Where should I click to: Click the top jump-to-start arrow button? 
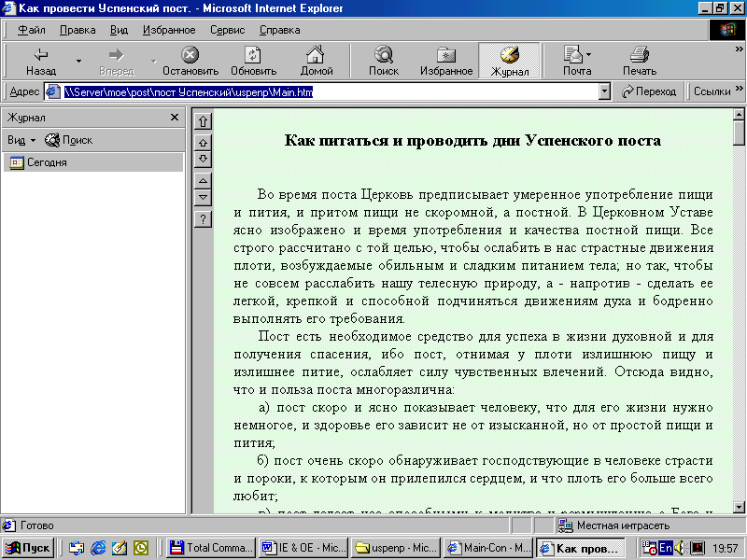click(203, 121)
